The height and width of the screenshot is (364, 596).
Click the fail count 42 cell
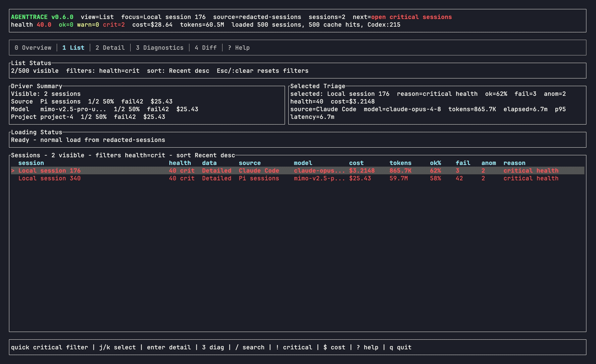pyautogui.click(x=459, y=178)
